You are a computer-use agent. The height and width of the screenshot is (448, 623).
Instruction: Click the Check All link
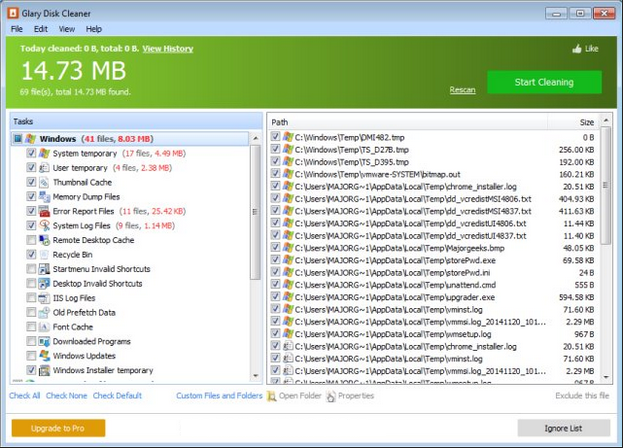click(25, 396)
